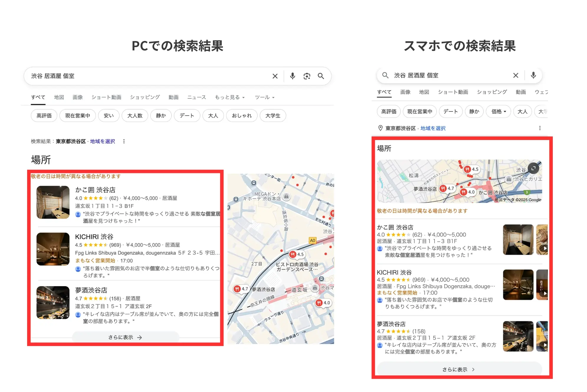Image resolution: width=587 pixels, height=392 pixels.
Task: Click PC さらに表示 button
Action: coord(125,337)
